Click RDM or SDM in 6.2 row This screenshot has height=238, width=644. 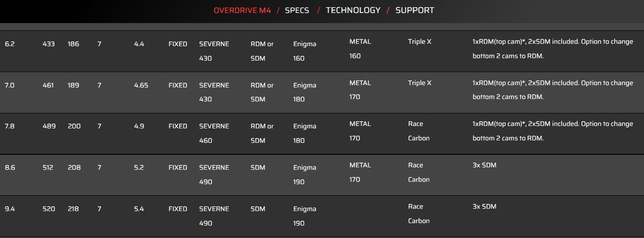point(262,51)
